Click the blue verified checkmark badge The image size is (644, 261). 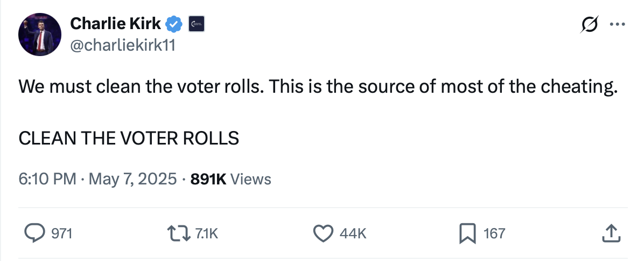174,24
